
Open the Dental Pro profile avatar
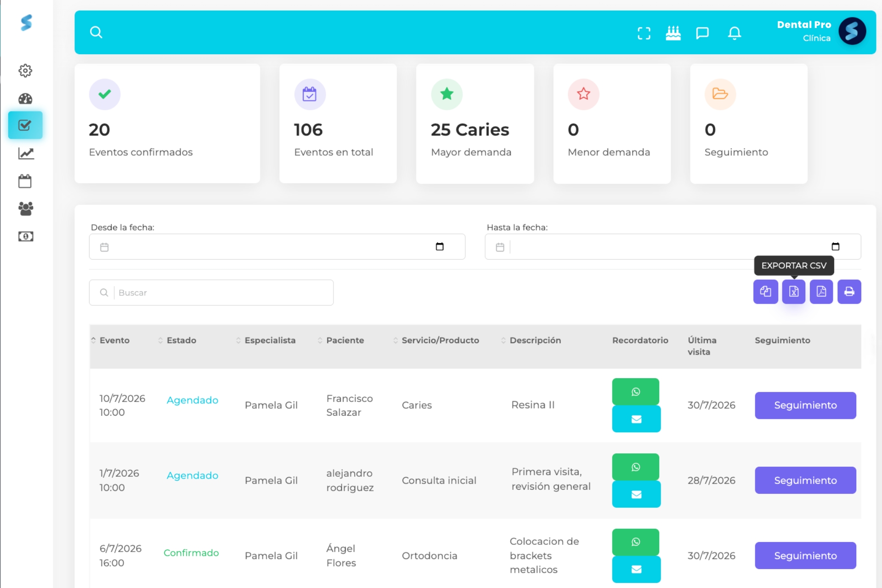point(852,31)
